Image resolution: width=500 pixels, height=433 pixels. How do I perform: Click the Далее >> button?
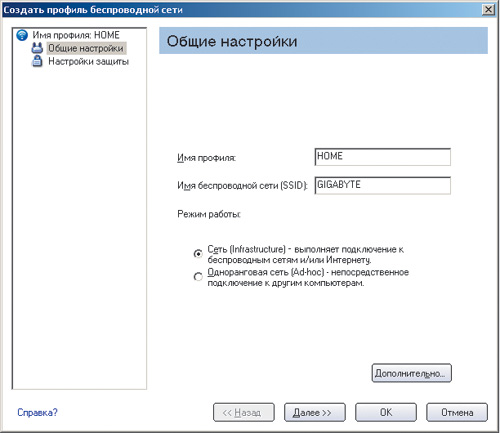pos(315,412)
